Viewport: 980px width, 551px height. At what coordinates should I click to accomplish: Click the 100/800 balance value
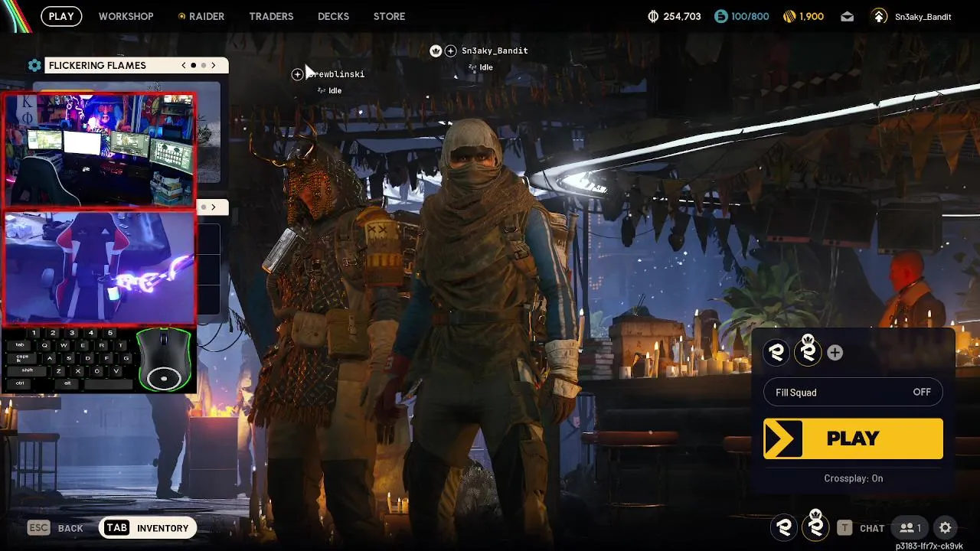[750, 16]
